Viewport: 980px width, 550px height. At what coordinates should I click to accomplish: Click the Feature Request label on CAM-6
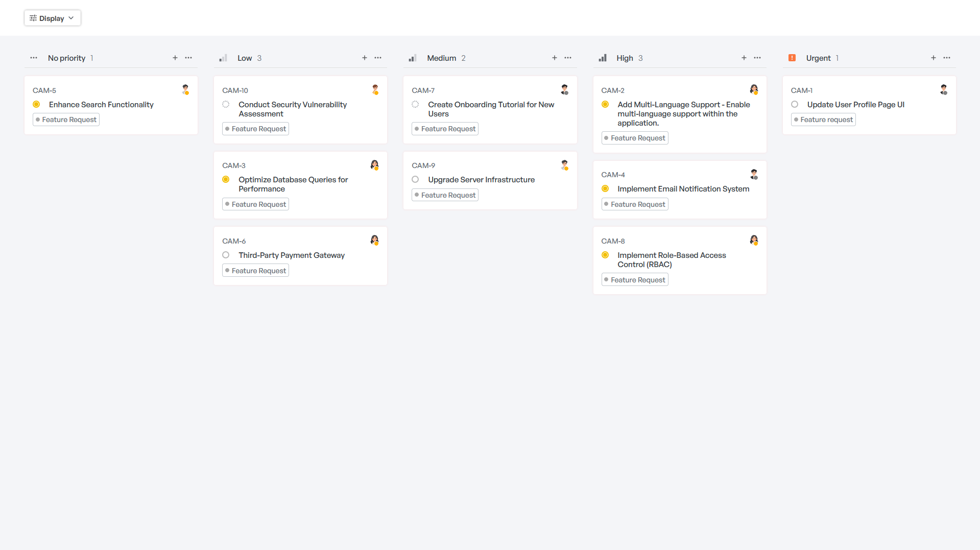(255, 270)
